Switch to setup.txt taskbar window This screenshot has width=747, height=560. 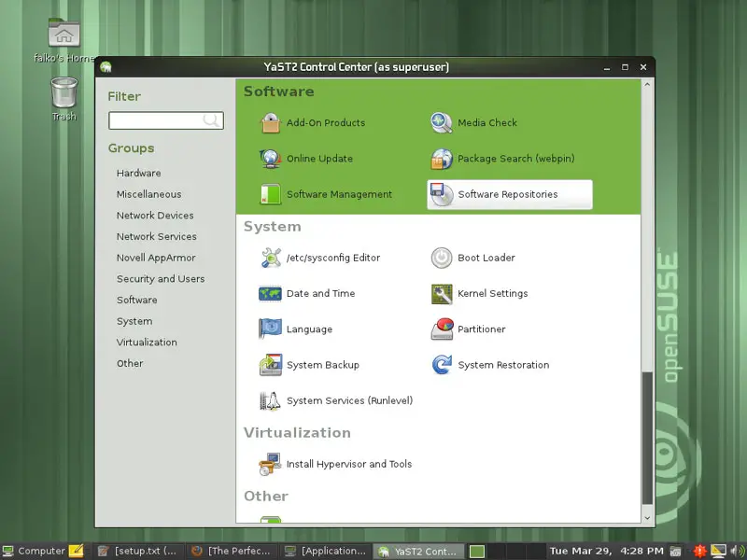click(x=137, y=551)
